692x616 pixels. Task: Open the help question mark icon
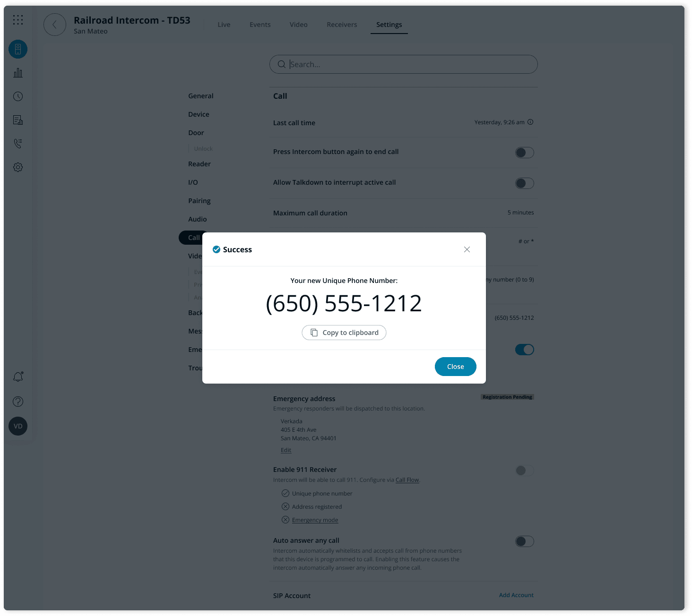pos(18,402)
